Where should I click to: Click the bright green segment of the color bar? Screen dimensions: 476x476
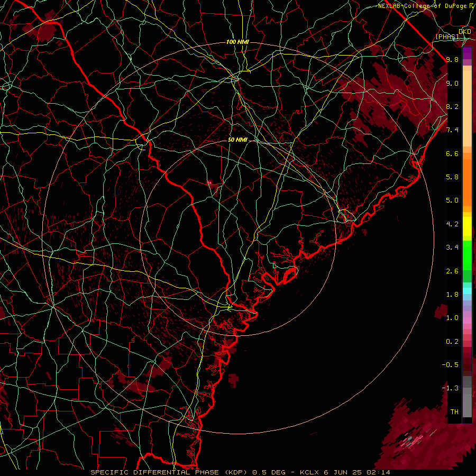coord(467,255)
